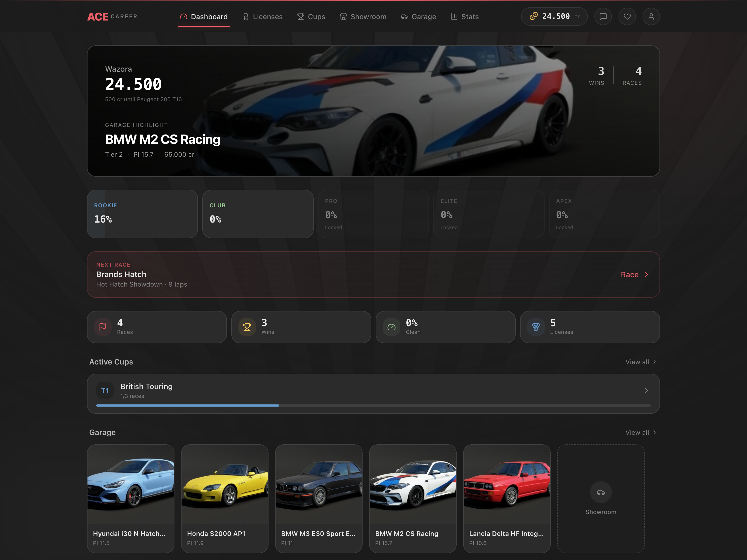Click the coin icon in the credits pill
This screenshot has height=560, width=747.
click(x=533, y=16)
